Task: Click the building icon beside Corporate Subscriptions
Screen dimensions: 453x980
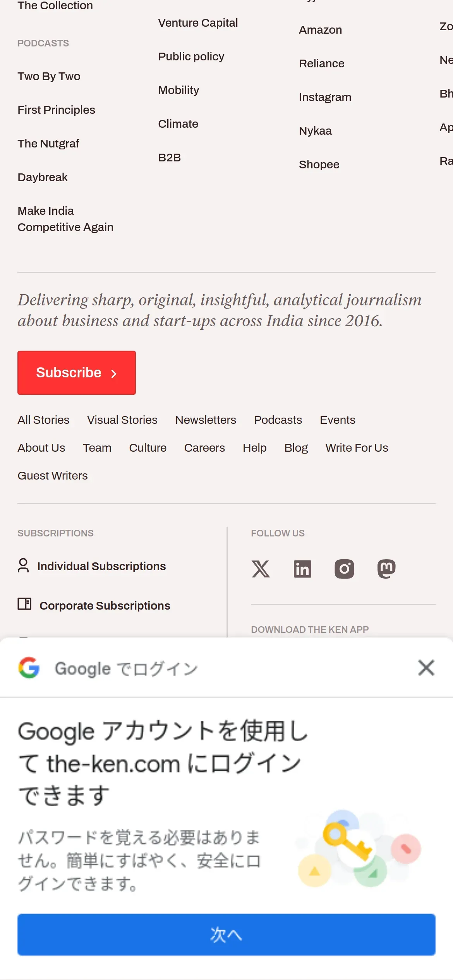Action: click(24, 604)
